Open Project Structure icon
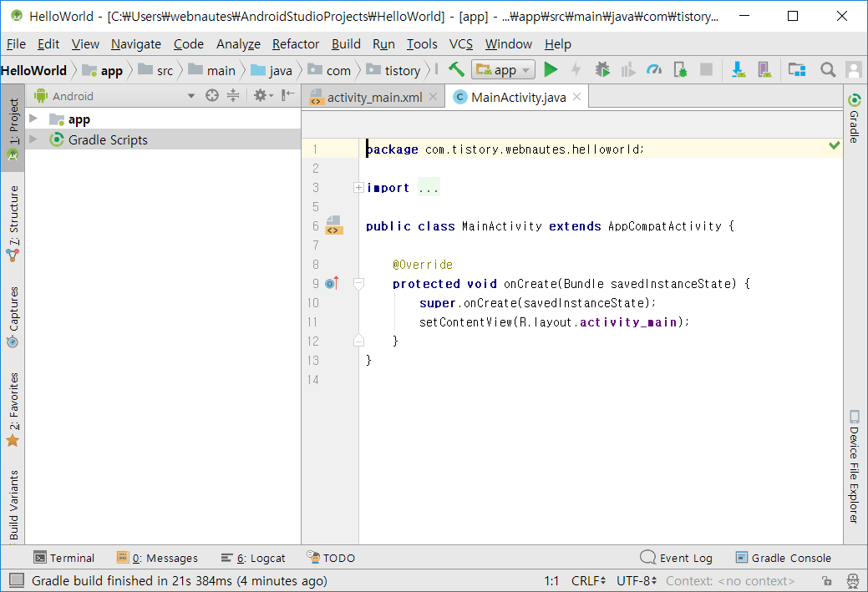 [797, 69]
